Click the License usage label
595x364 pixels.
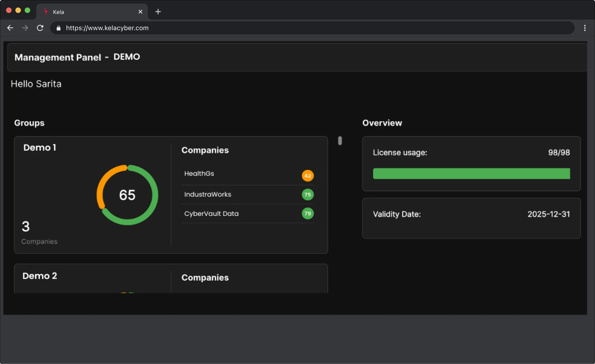click(x=400, y=153)
